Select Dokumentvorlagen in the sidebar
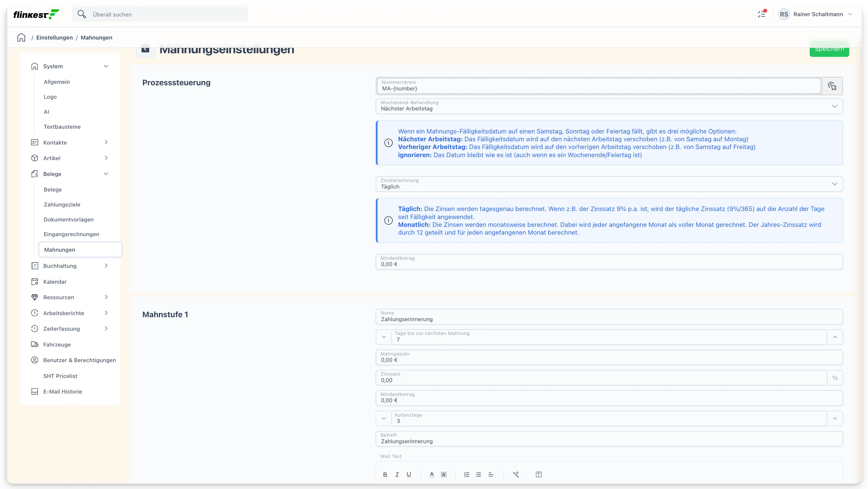 click(69, 219)
